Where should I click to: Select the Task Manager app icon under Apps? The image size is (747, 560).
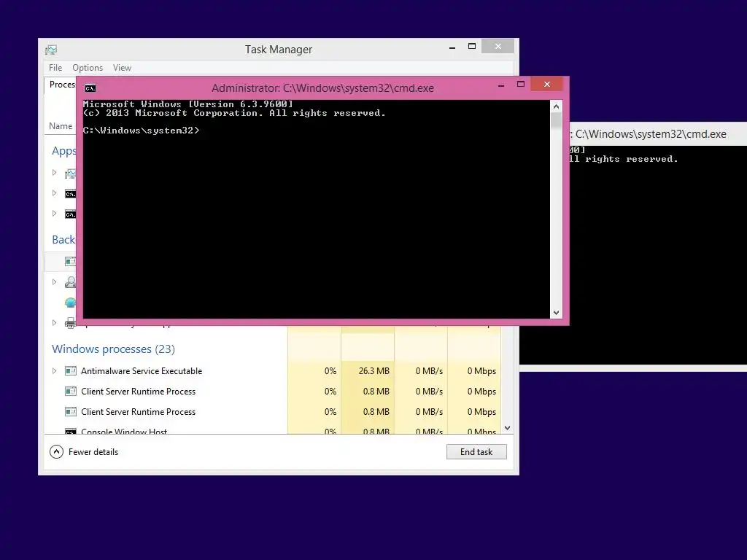71,174
